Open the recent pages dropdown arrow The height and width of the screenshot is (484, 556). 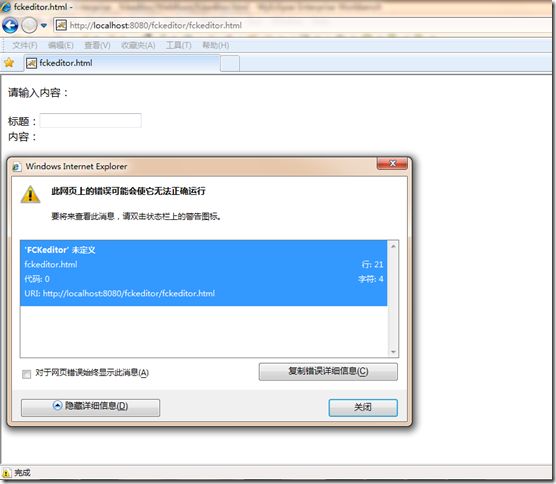pos(44,26)
